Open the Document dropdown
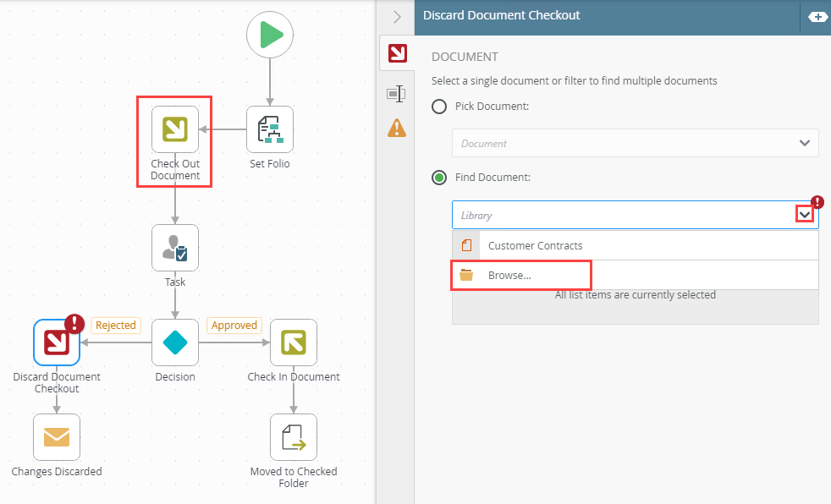The image size is (831, 504). point(635,143)
